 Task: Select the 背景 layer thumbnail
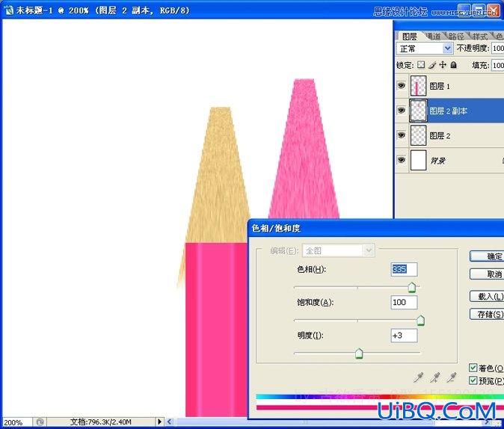click(418, 160)
